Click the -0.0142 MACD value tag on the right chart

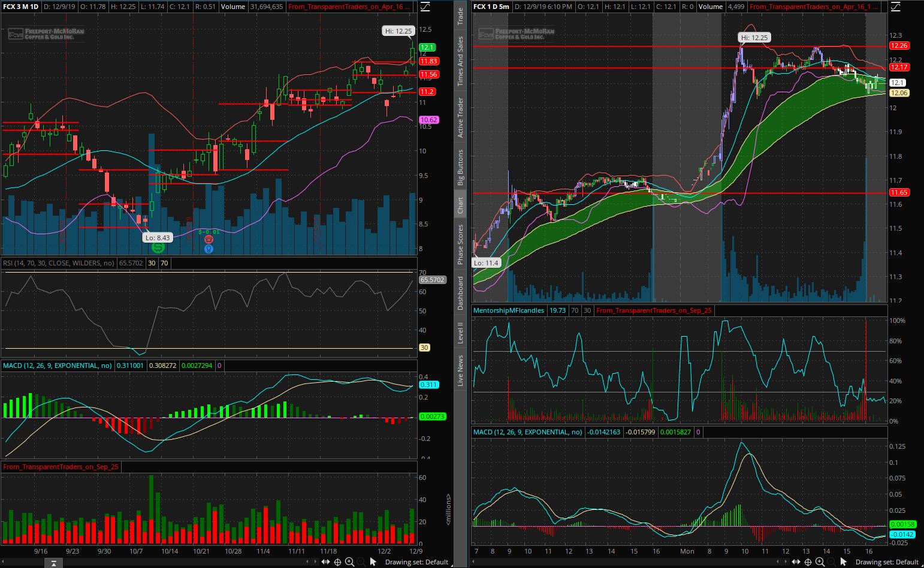(x=902, y=534)
